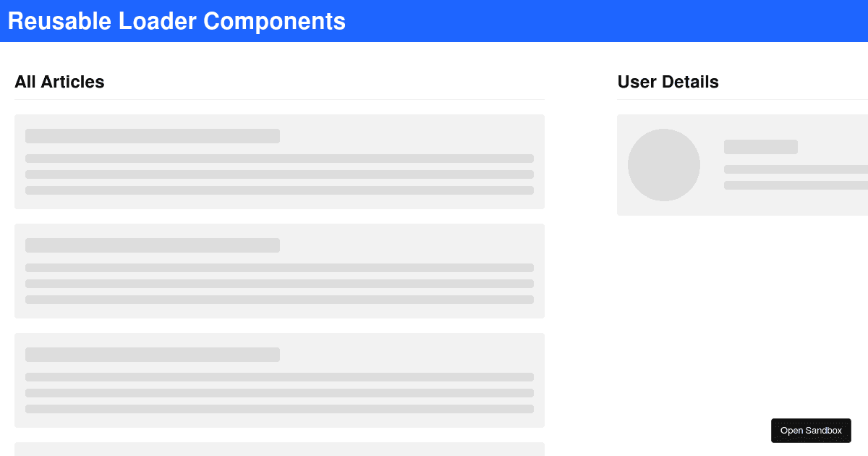Click the title placeholder in third article card
Image resolution: width=868 pixels, height=456 pixels.
[x=152, y=355]
